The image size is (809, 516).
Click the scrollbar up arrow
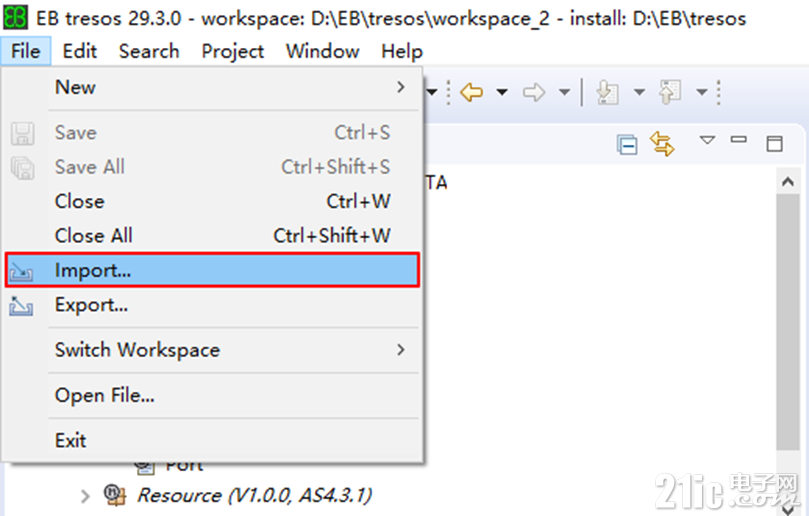pos(788,182)
